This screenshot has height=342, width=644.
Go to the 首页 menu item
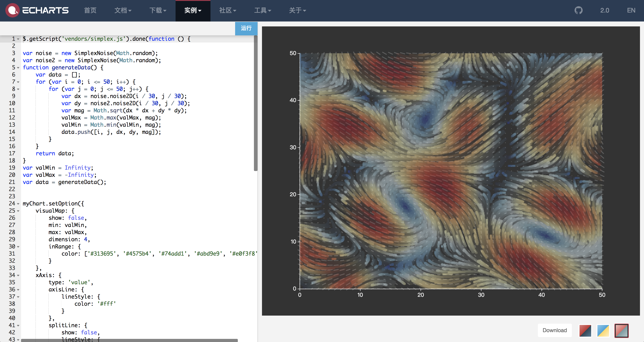90,11
